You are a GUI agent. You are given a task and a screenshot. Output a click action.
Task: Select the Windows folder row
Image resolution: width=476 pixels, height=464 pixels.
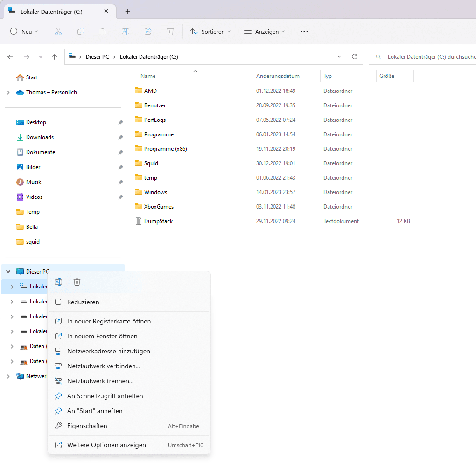[273, 192]
